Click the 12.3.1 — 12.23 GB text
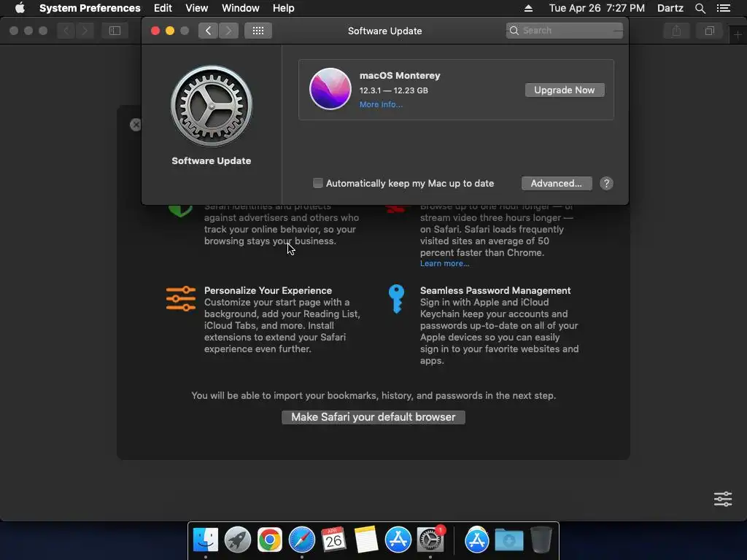The image size is (747, 560). [393, 90]
